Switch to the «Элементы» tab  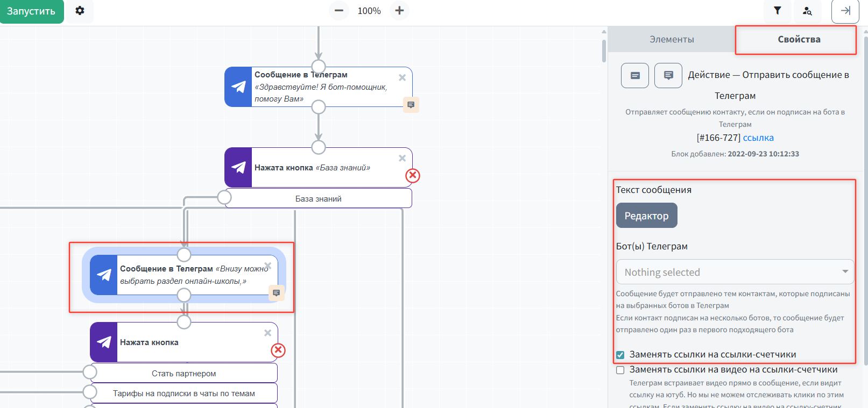[672, 39]
